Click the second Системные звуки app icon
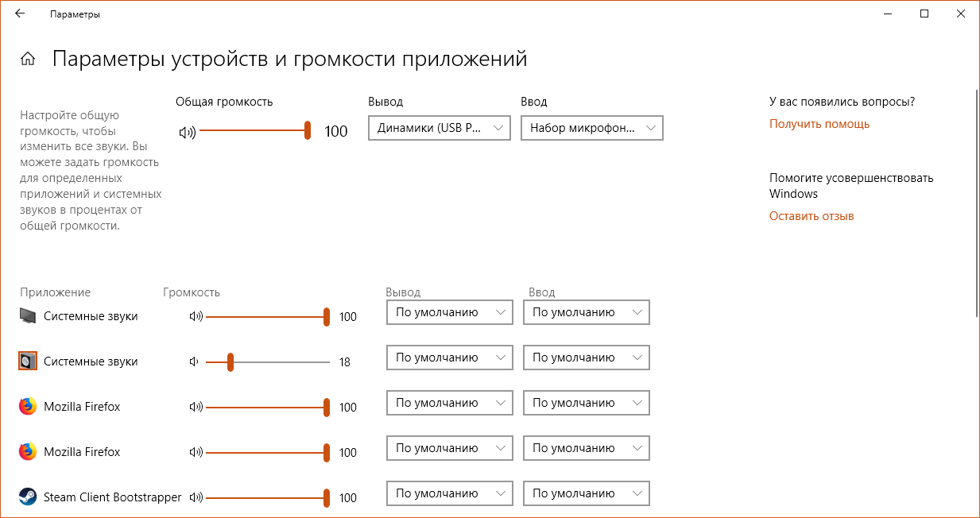 pos(26,360)
